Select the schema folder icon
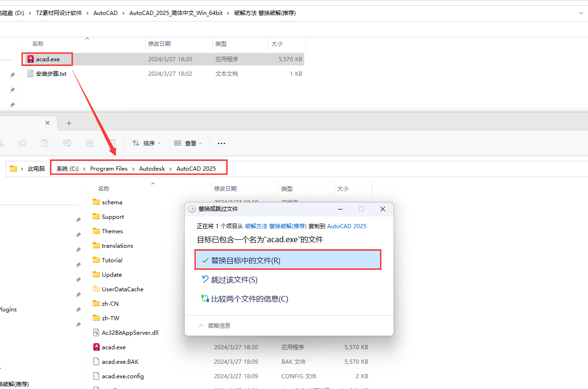This screenshot has height=389, width=588. 96,202
